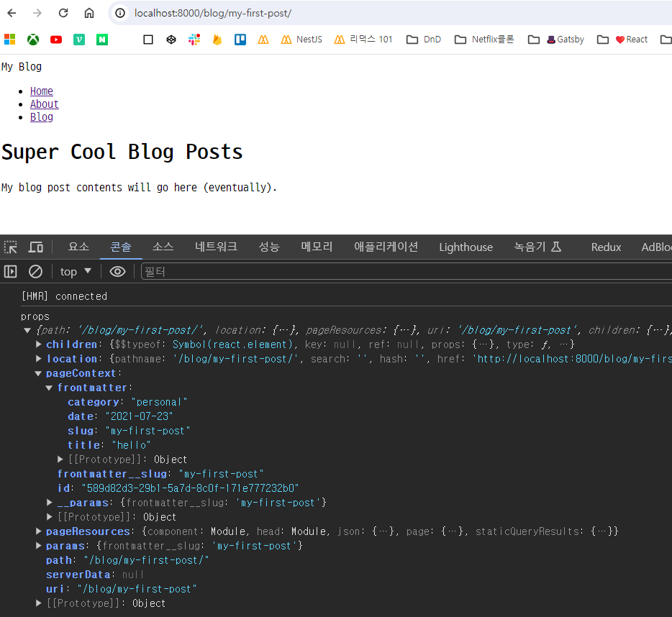Activate DevTools inspect element picker icon
Image resolution: width=672 pixels, height=617 pixels.
11,247
